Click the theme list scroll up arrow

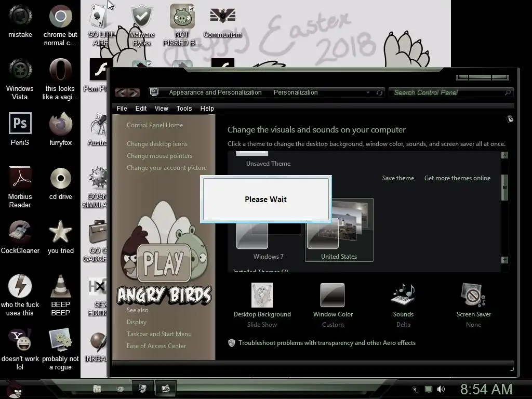coord(504,155)
